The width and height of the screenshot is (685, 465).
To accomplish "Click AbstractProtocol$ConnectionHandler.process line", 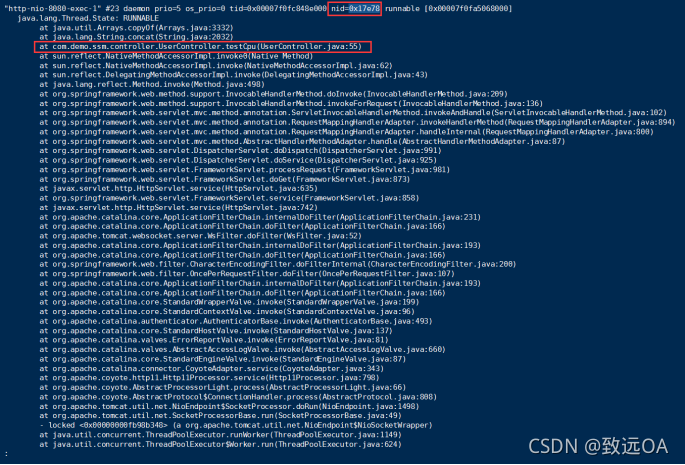I will pos(238,397).
